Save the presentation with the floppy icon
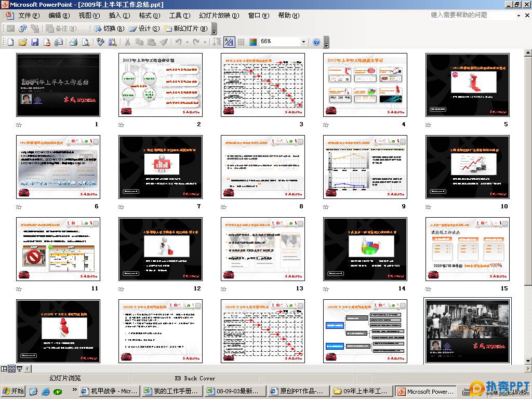 click(35, 42)
